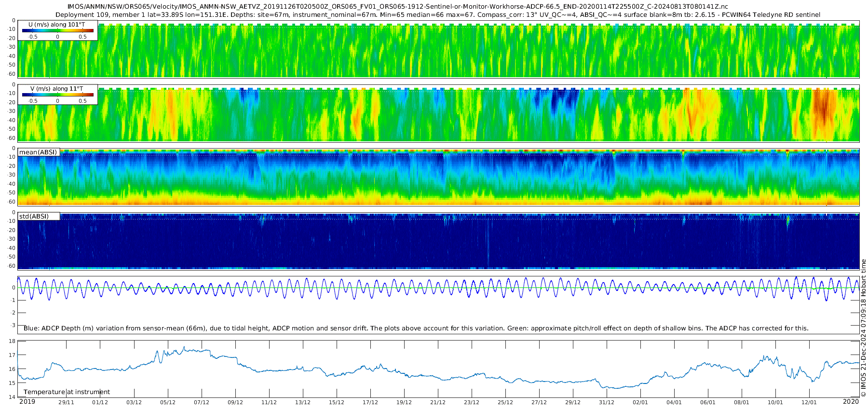Select the 25/12 date tick
868x410 pixels.
pos(505,402)
